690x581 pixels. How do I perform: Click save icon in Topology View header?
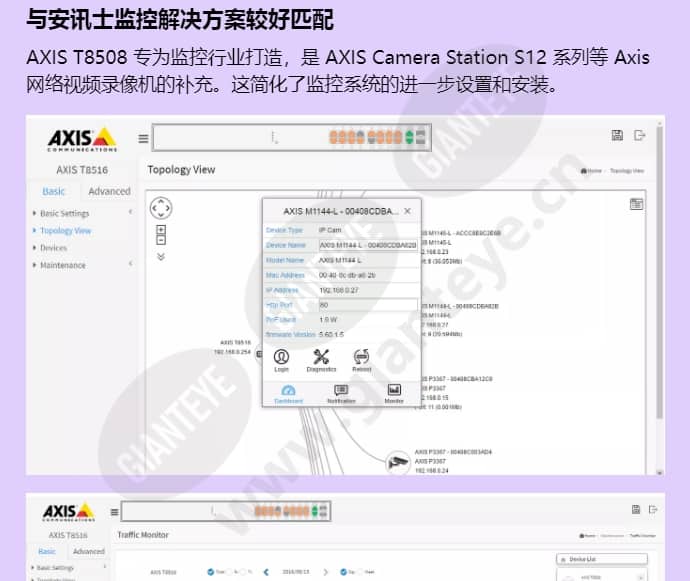point(617,135)
